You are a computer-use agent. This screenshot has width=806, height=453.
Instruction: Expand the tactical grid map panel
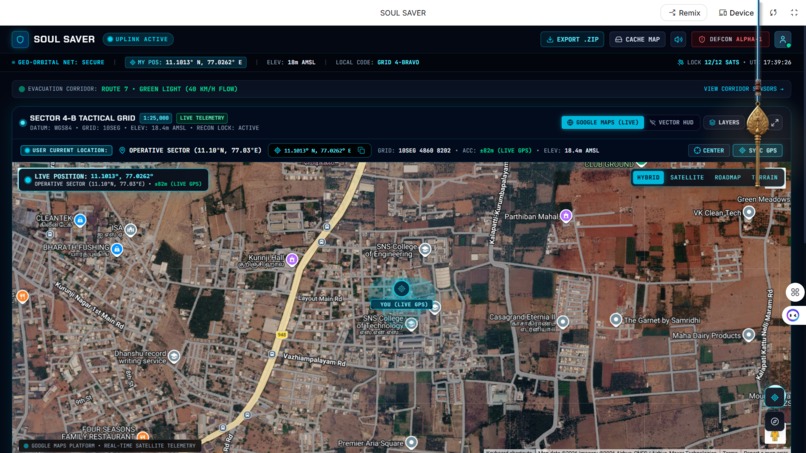(x=775, y=122)
